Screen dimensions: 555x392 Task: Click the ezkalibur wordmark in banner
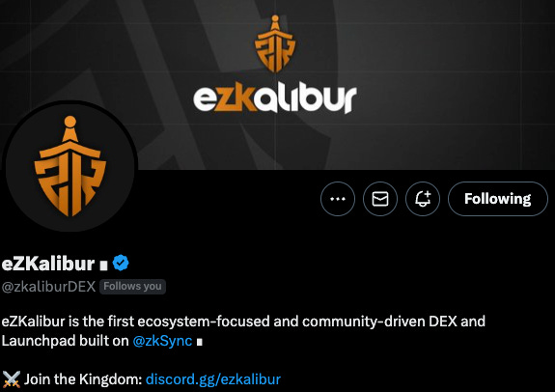275,98
